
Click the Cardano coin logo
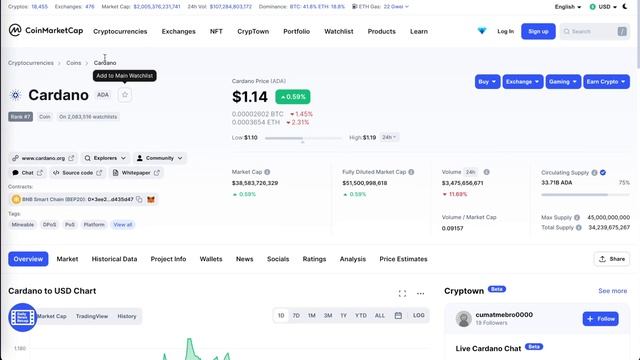tap(16, 95)
